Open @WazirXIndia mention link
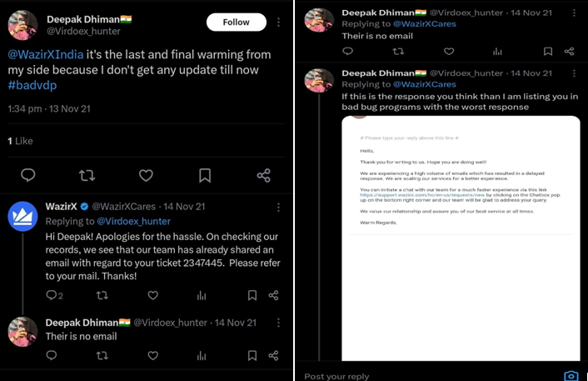The width and height of the screenshot is (588, 381). point(46,55)
